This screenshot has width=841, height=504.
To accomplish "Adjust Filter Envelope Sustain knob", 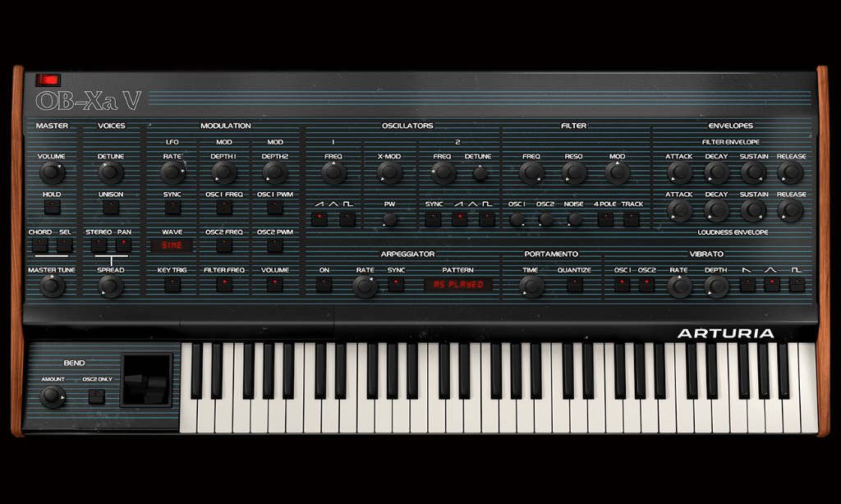I will click(754, 172).
